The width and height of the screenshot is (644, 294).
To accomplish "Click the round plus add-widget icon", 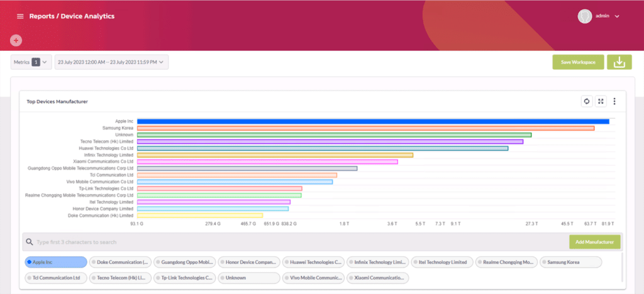I will click(x=16, y=40).
